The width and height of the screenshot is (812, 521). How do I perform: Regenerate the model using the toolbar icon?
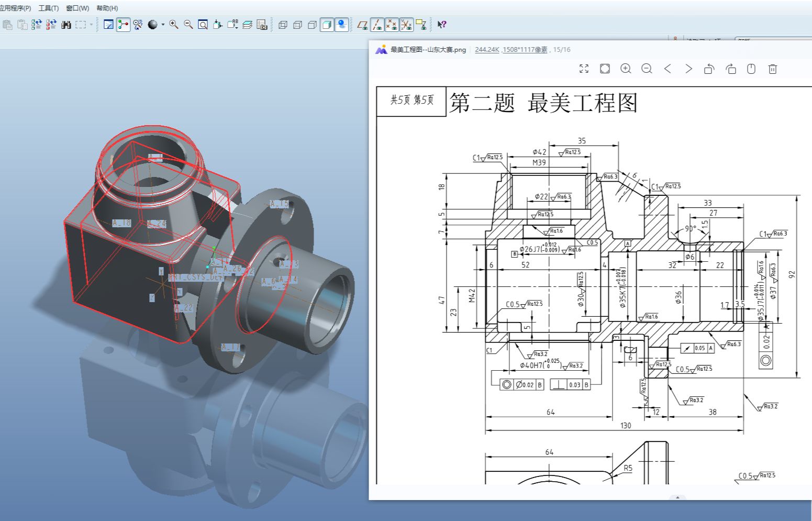coord(36,25)
